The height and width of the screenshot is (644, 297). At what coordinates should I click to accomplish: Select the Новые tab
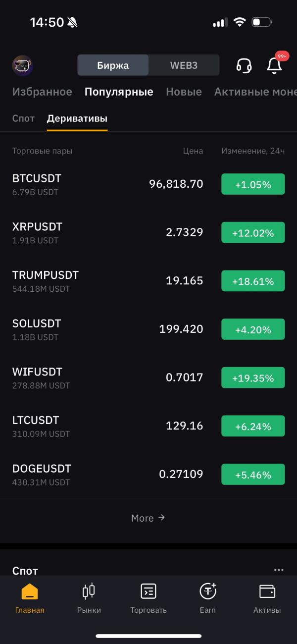(x=184, y=92)
